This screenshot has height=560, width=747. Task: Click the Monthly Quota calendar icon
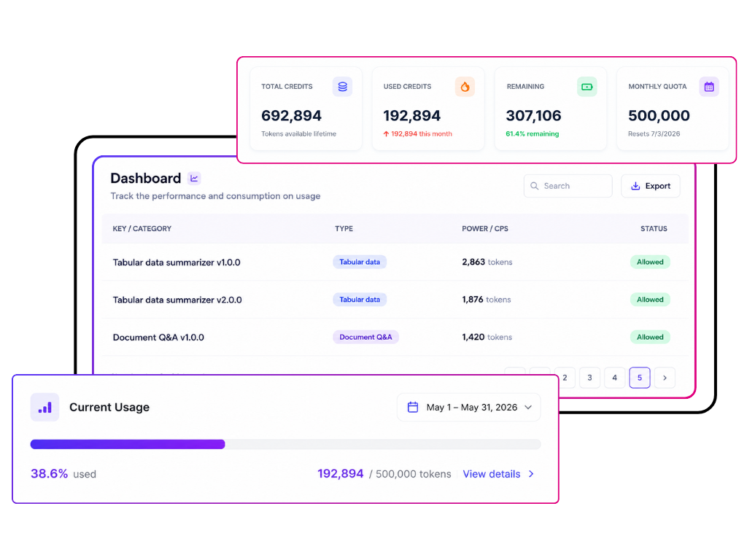pyautogui.click(x=709, y=87)
